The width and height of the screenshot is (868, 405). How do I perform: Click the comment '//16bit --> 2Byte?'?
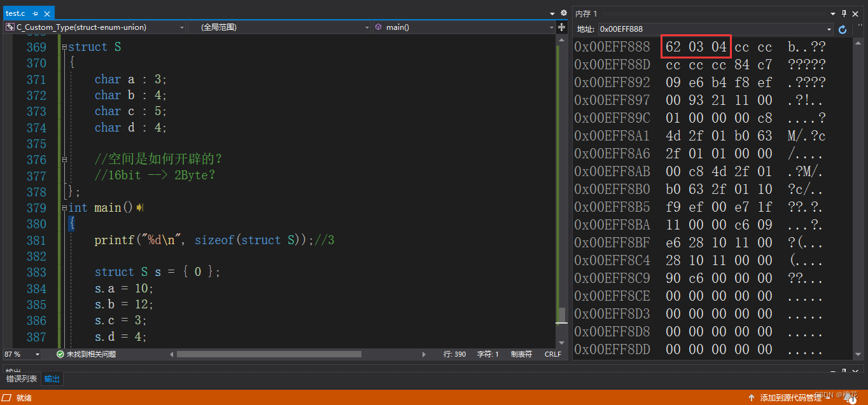[x=155, y=175]
